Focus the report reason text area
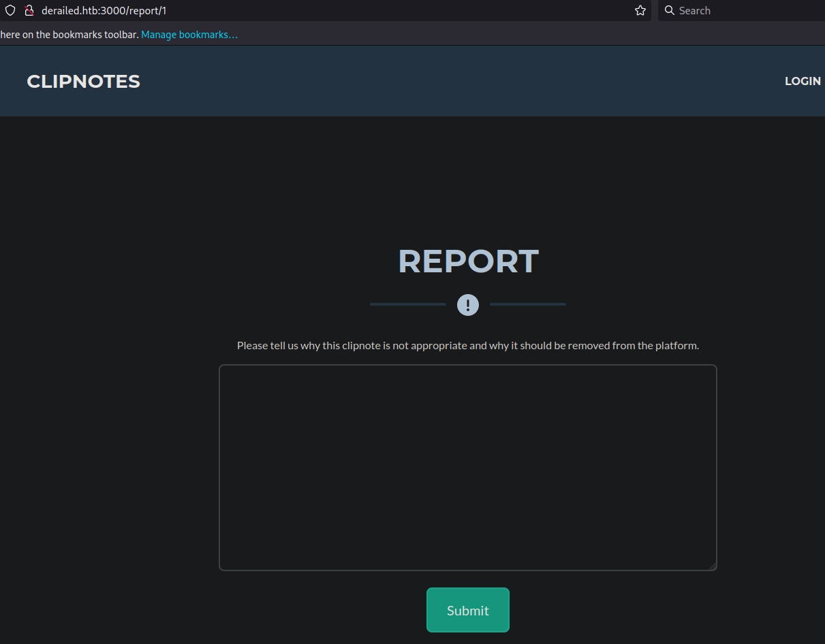Screen dimensions: 825x644 [467, 467]
